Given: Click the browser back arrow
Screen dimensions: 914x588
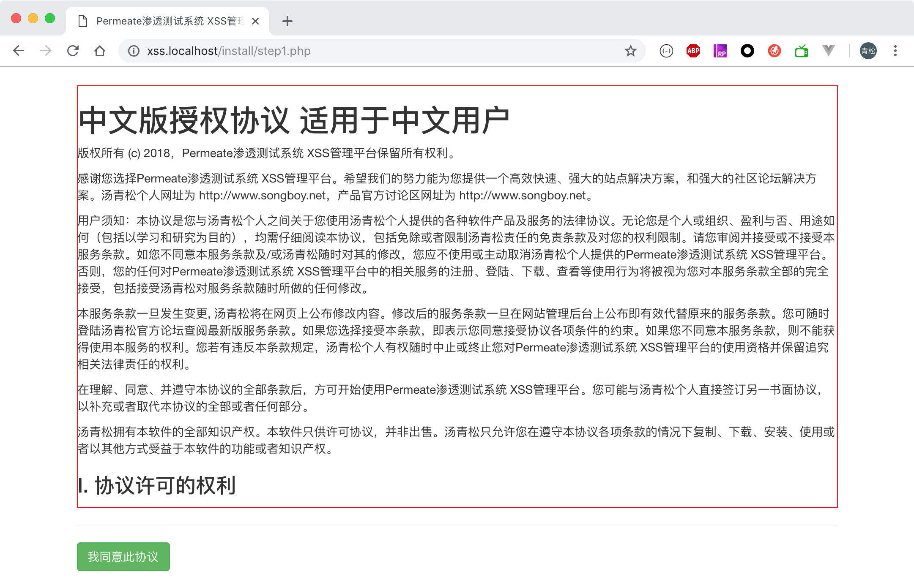Looking at the screenshot, I should 19,51.
